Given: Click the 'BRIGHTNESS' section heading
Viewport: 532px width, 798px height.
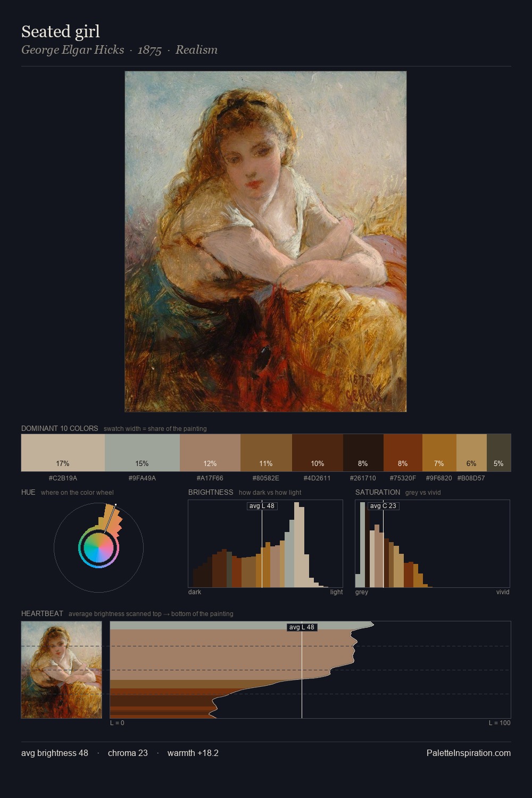Looking at the screenshot, I should click(211, 492).
